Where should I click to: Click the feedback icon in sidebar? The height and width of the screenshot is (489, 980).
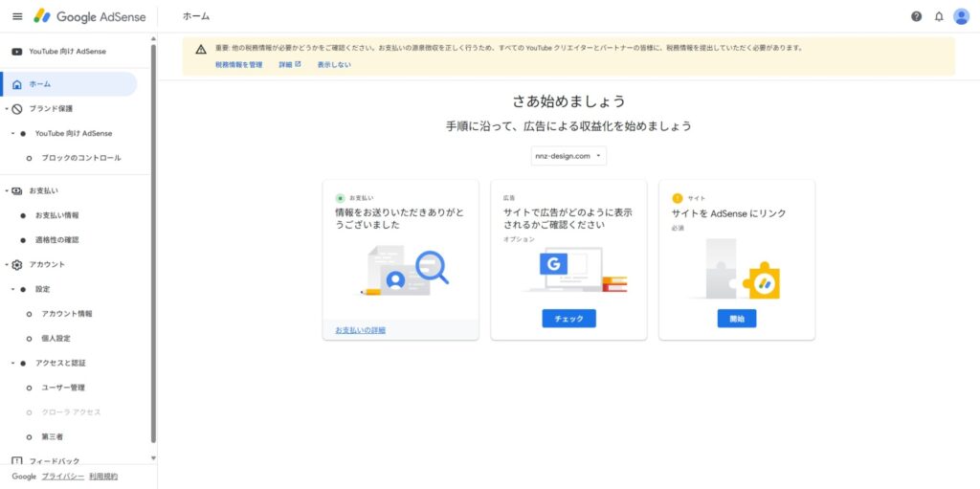click(x=17, y=461)
